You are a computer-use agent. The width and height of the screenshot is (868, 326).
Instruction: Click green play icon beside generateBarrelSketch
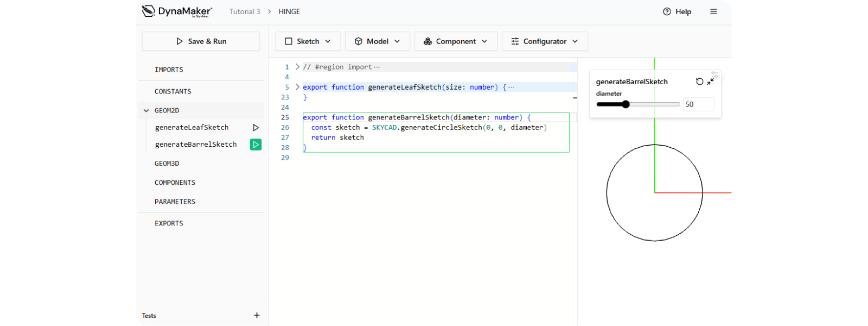coord(256,145)
